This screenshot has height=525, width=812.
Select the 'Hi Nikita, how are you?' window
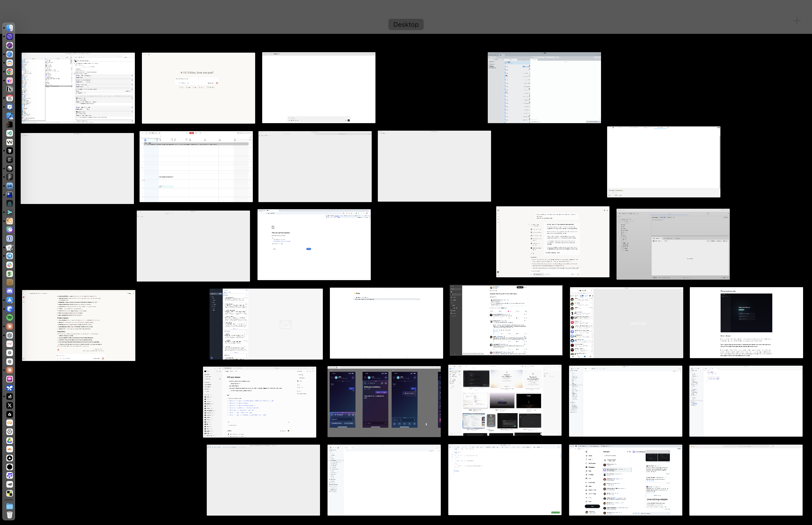click(198, 88)
